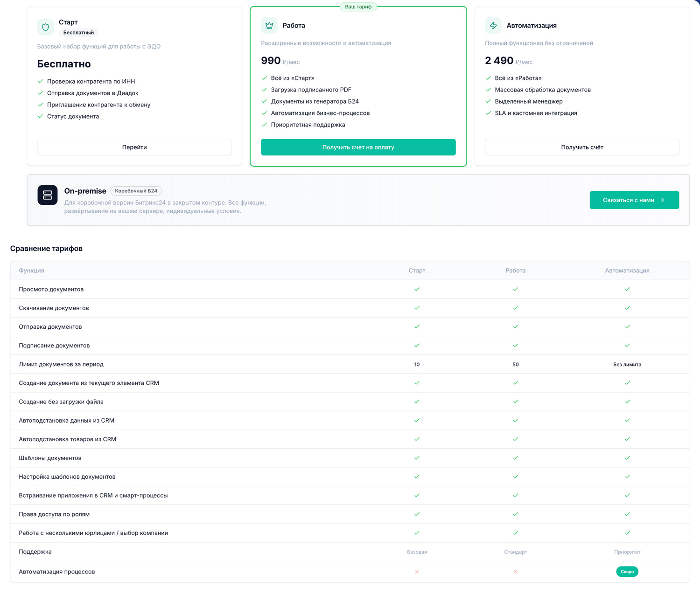Click the Скоро badge in comparison table
This screenshot has width=700, height=594.
click(x=627, y=572)
